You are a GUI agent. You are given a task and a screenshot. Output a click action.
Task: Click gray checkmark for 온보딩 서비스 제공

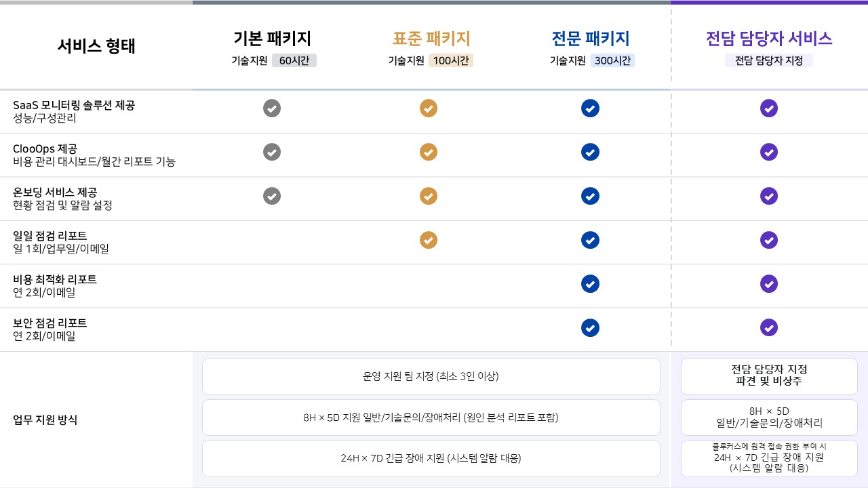click(x=272, y=196)
